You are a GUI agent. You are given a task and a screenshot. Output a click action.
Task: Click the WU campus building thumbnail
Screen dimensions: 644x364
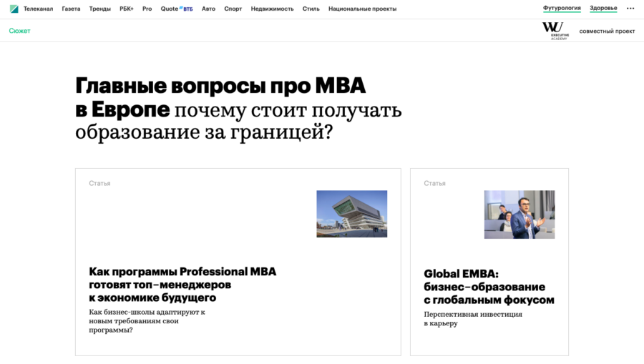351,214
